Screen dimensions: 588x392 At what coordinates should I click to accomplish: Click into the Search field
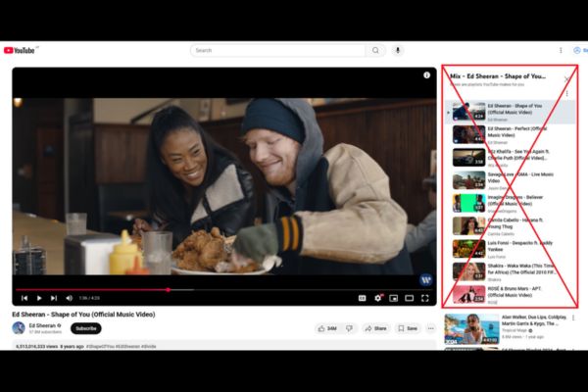278,50
